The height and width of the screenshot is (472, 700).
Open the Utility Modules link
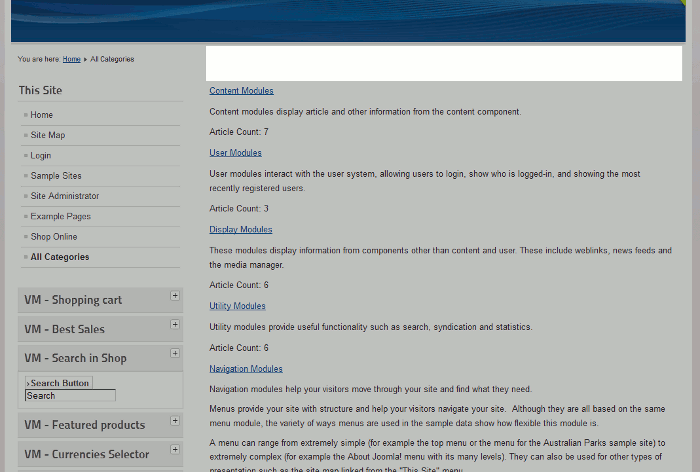coord(238,306)
